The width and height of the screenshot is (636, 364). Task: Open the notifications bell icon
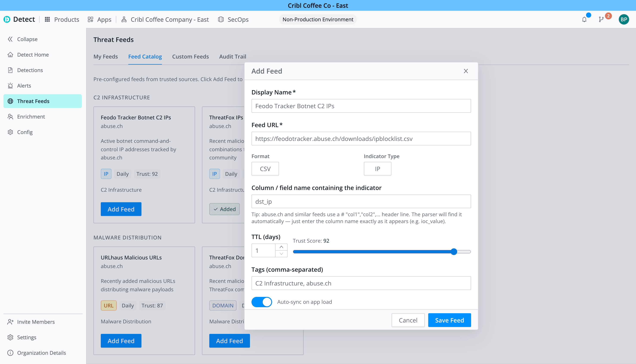584,20
